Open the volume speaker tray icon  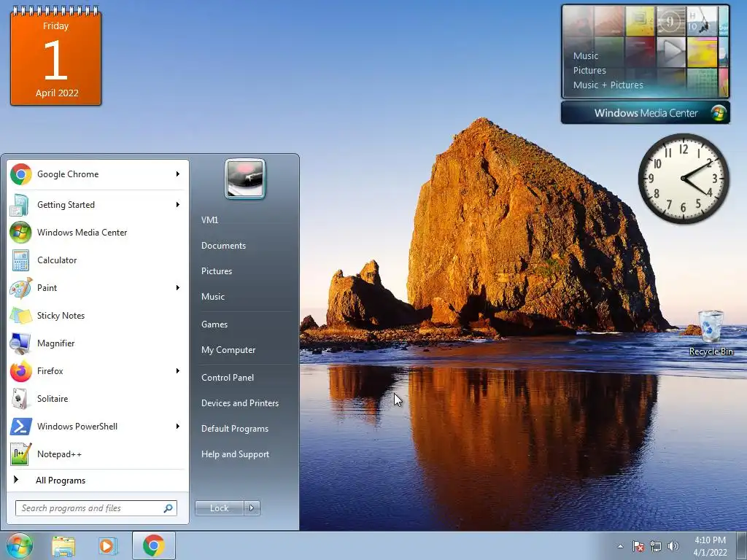(673, 546)
